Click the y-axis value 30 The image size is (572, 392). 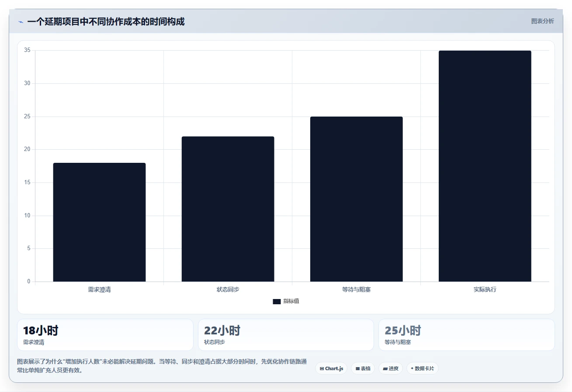coord(27,83)
